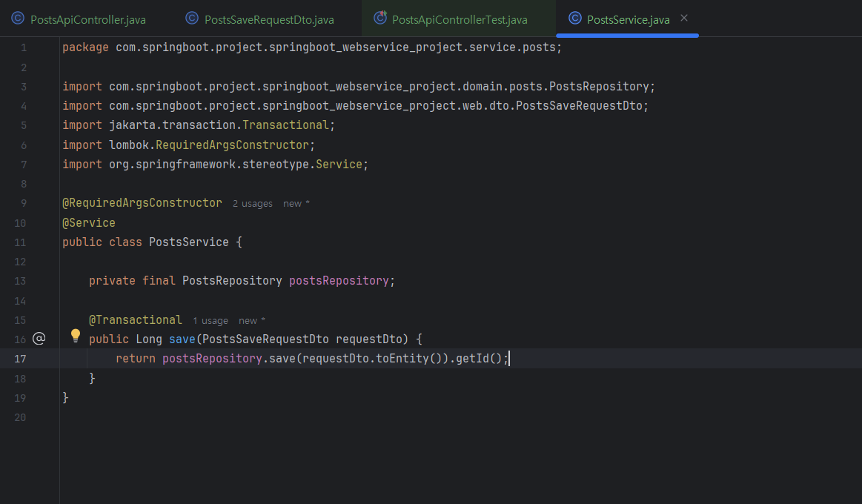Viewport: 862px width, 504px height.
Task: Click the @Transactional annotation on line 15
Action: click(135, 320)
